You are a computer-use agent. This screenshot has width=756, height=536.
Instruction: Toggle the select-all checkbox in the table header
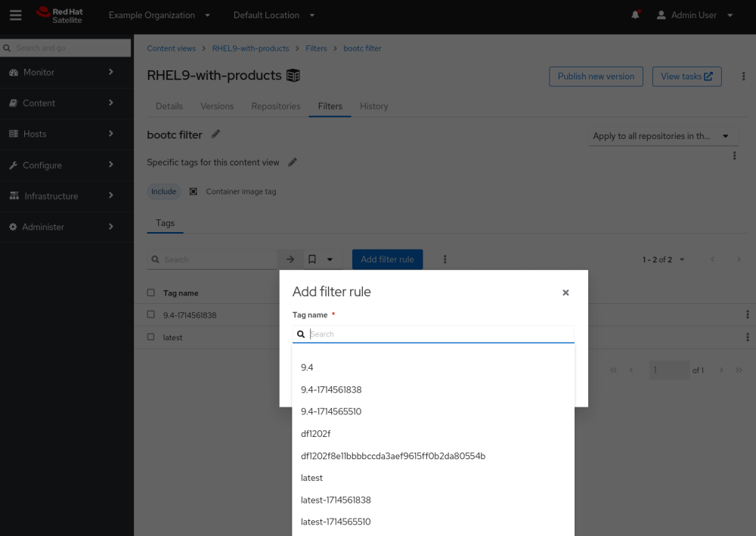click(x=150, y=293)
